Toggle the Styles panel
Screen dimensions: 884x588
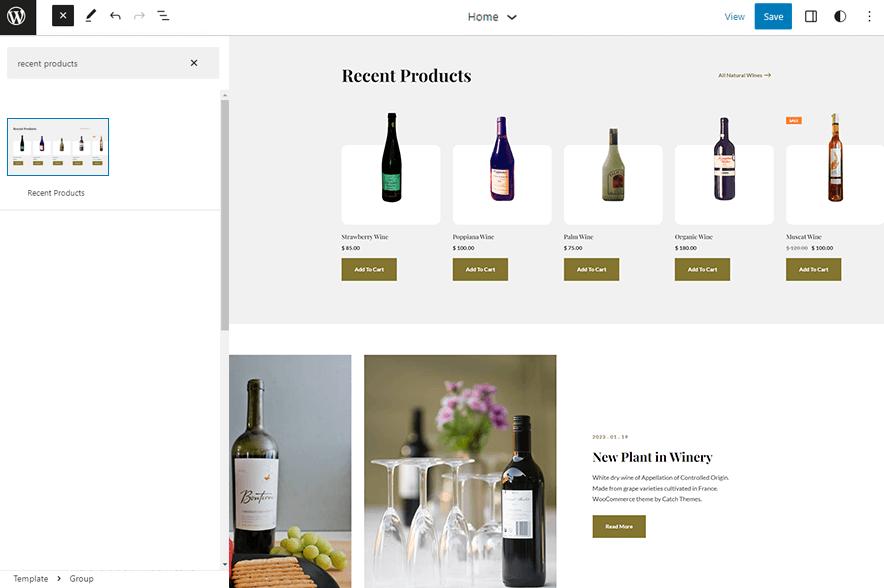click(839, 16)
